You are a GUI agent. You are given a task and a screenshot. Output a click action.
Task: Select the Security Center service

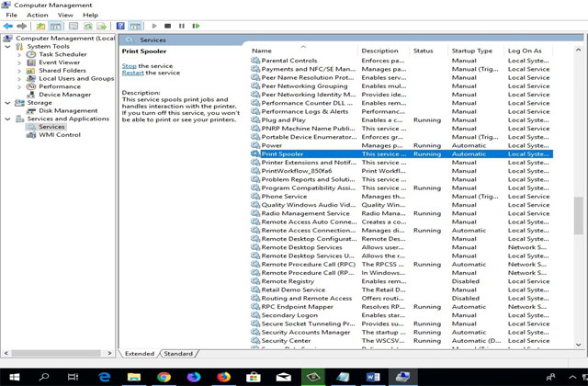click(401, 341)
